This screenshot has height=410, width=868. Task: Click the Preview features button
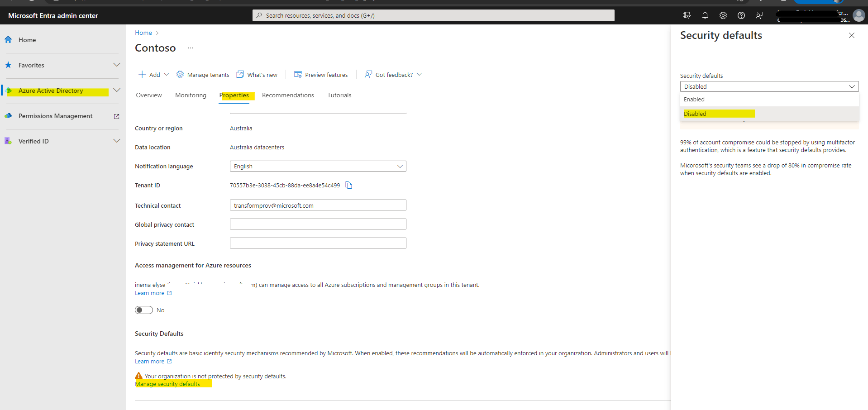tap(321, 75)
